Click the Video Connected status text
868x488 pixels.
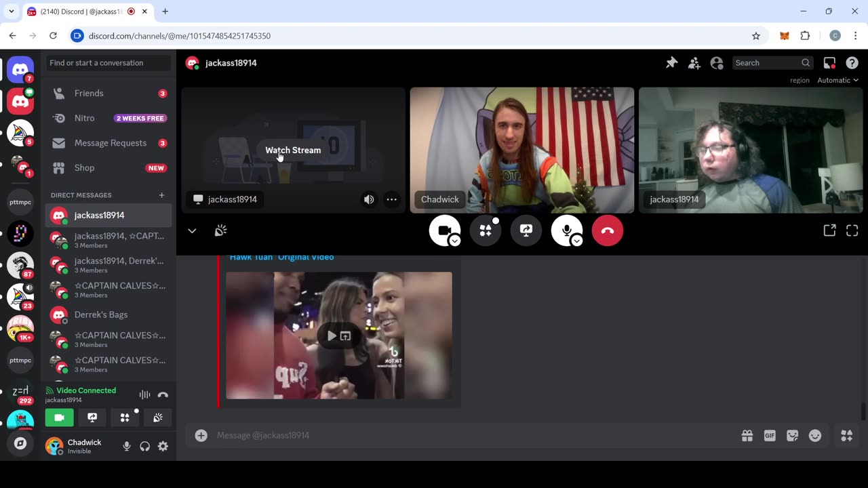(86, 390)
